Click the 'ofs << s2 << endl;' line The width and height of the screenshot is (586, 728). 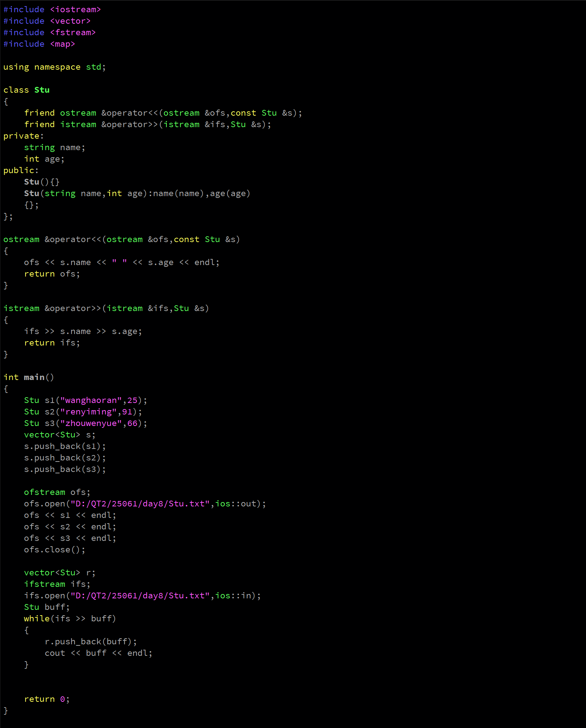click(70, 527)
